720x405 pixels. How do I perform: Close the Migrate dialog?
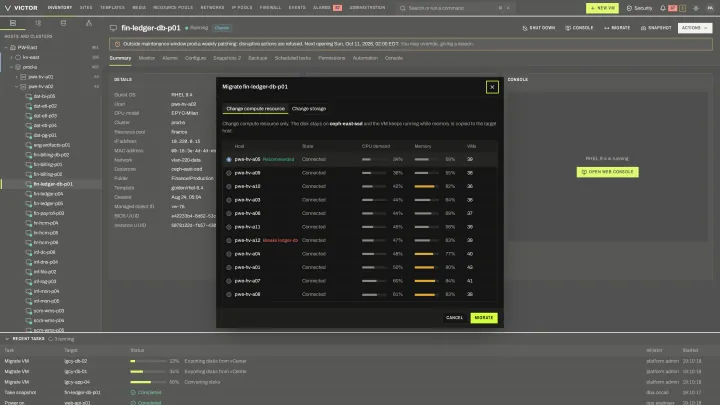click(492, 87)
